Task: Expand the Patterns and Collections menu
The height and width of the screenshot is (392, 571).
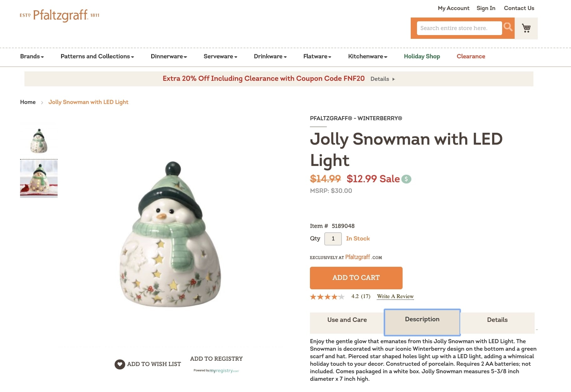Action: 97,56
